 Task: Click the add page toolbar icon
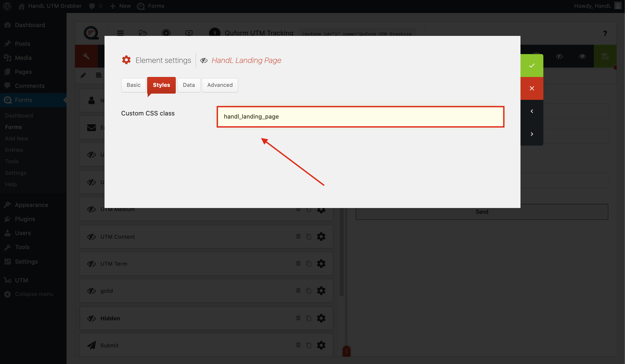189,33
